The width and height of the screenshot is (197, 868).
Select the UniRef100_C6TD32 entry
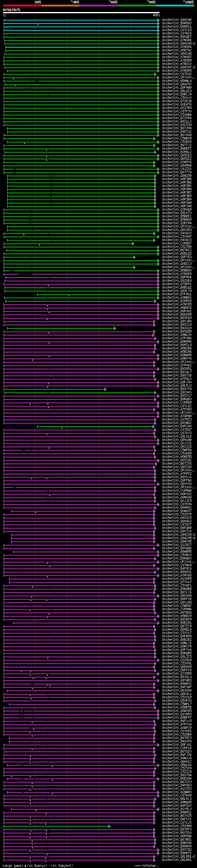coord(177,74)
